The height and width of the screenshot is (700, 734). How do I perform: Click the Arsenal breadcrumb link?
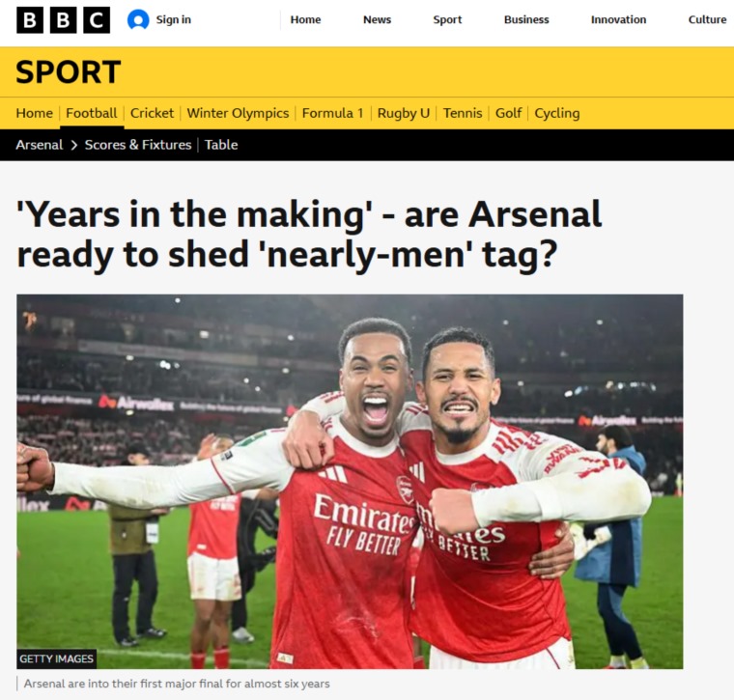click(x=40, y=145)
